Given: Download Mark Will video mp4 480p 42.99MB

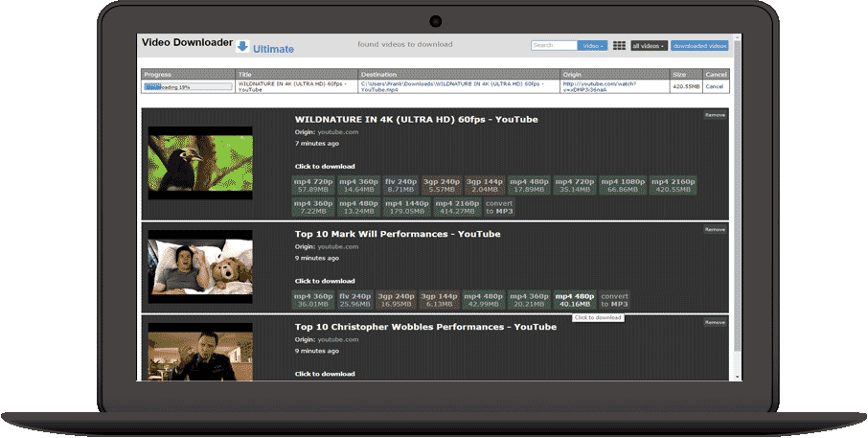Looking at the screenshot, I should [484, 300].
